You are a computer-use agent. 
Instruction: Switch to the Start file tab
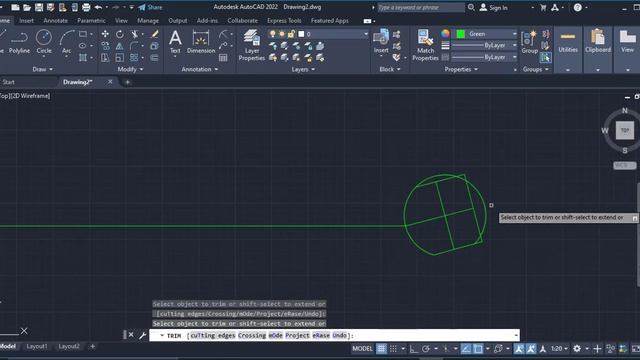(9, 82)
